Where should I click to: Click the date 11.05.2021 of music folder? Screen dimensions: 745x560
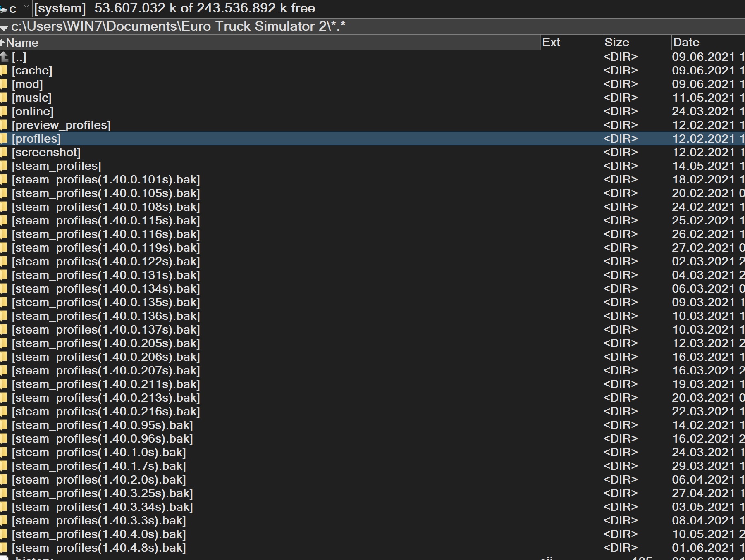coord(703,98)
